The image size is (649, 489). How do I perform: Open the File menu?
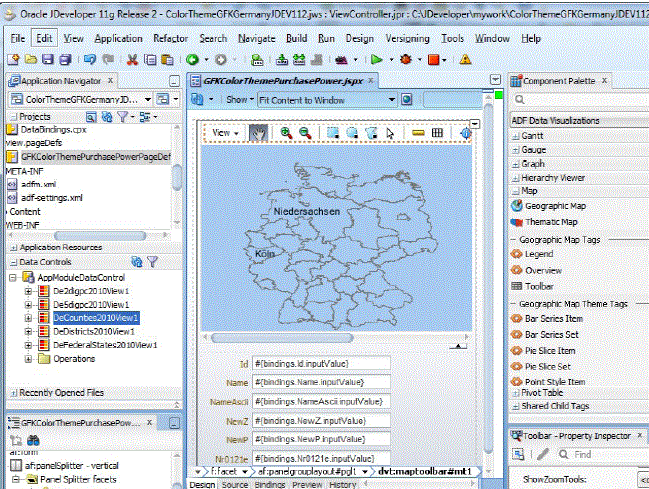[x=17, y=39]
